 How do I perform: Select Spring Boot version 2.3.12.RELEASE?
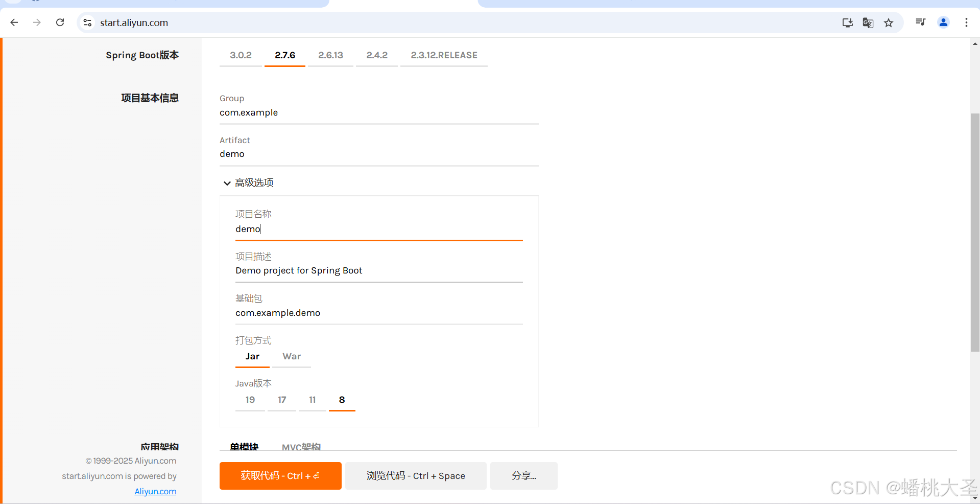[x=444, y=55]
